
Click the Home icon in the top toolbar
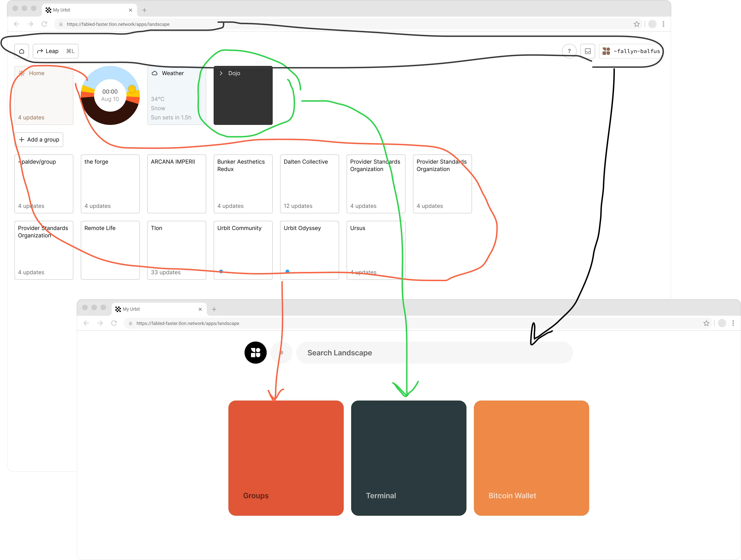[22, 51]
